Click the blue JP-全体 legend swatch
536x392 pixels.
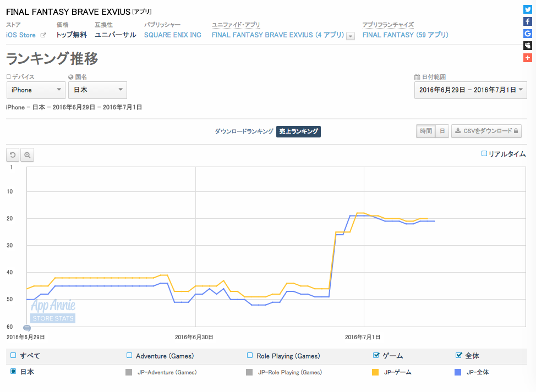click(458, 372)
